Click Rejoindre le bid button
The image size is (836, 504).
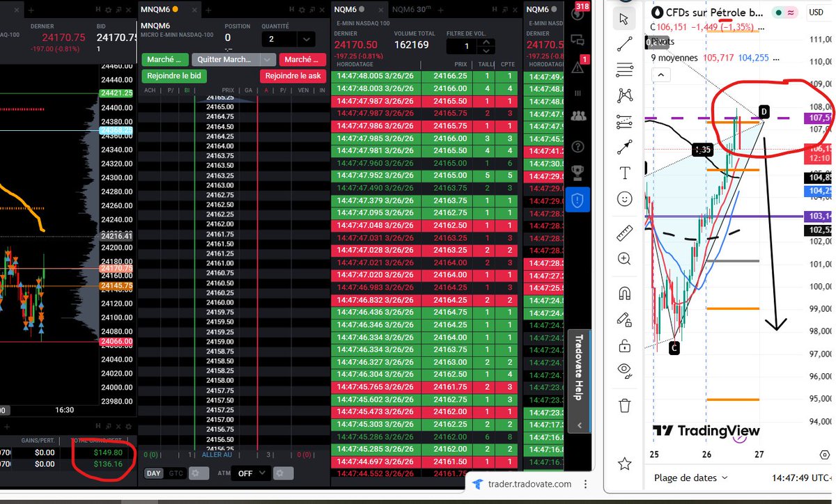pos(174,75)
